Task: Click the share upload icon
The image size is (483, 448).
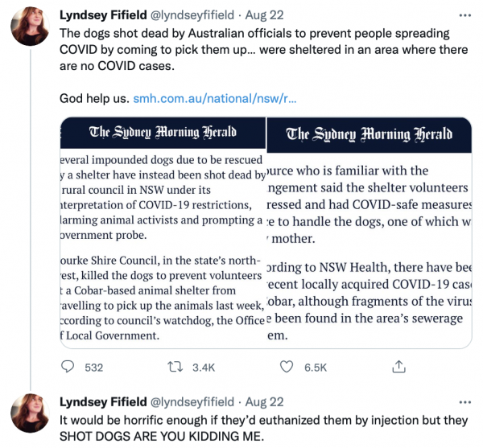Action: (397, 367)
